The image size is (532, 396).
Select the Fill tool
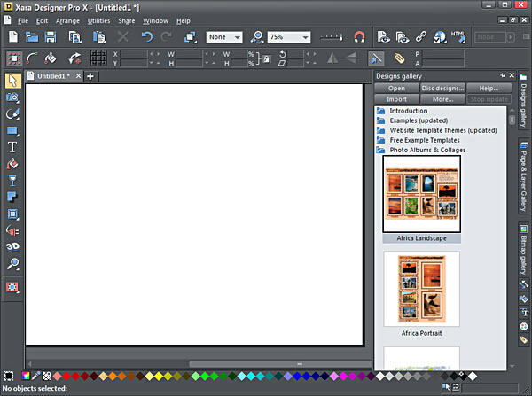click(12, 164)
